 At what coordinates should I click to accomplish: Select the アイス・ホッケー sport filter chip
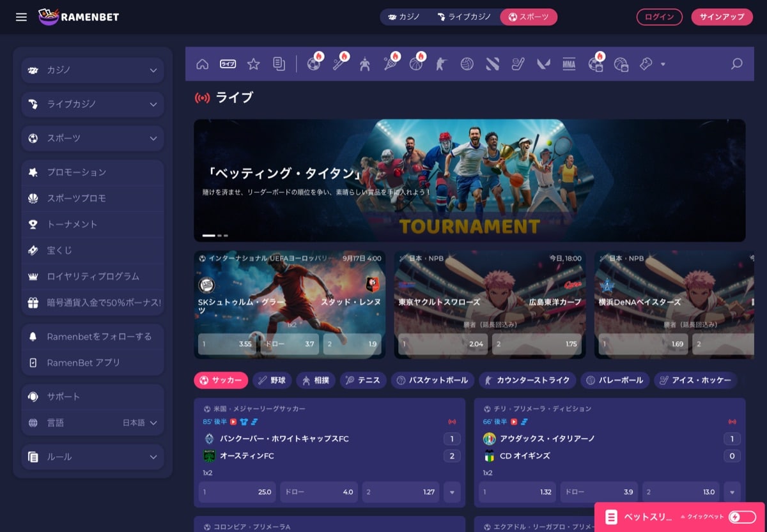pyautogui.click(x=695, y=380)
